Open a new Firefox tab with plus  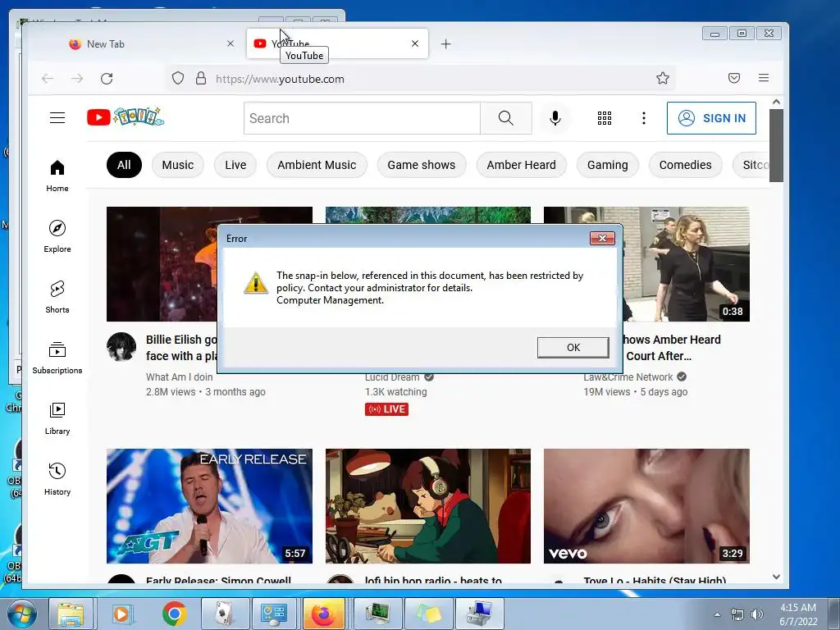[x=445, y=44]
